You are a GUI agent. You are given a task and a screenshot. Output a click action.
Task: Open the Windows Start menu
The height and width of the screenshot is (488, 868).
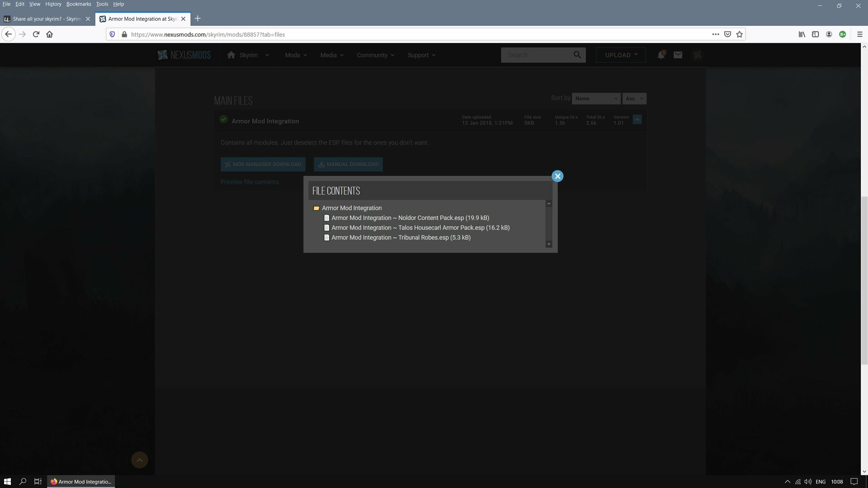(x=7, y=482)
